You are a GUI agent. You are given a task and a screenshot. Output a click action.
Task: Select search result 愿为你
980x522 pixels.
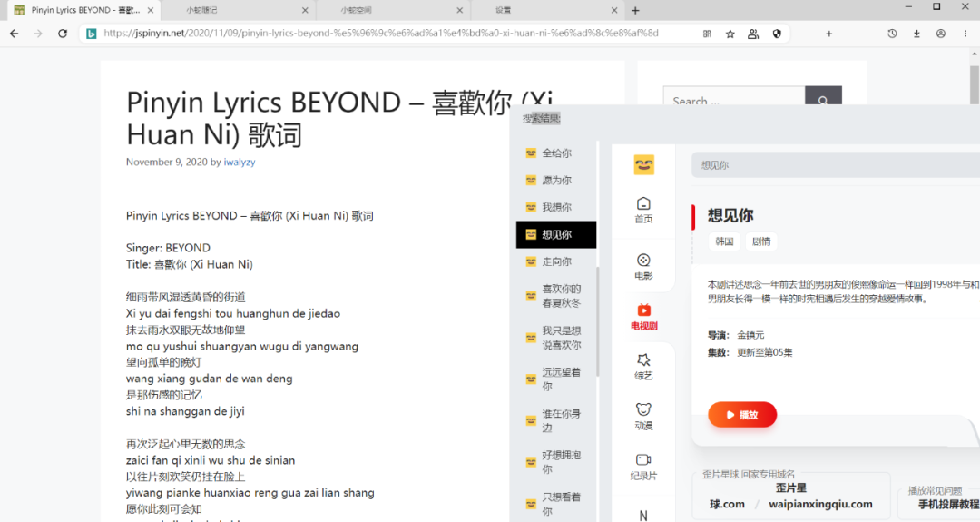[x=556, y=180]
